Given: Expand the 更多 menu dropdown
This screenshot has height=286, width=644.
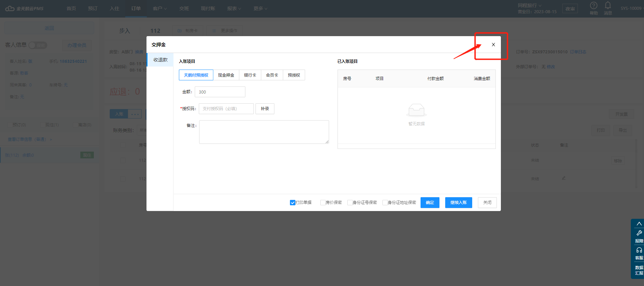Looking at the screenshot, I should (261, 8).
